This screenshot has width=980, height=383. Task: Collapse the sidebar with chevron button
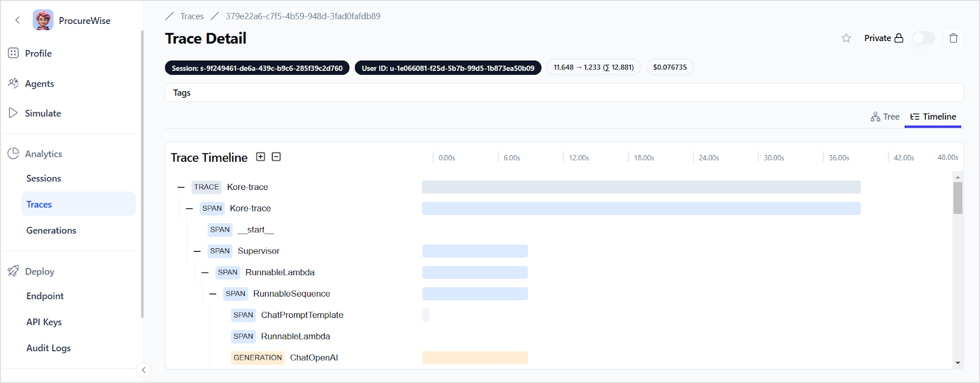click(143, 370)
